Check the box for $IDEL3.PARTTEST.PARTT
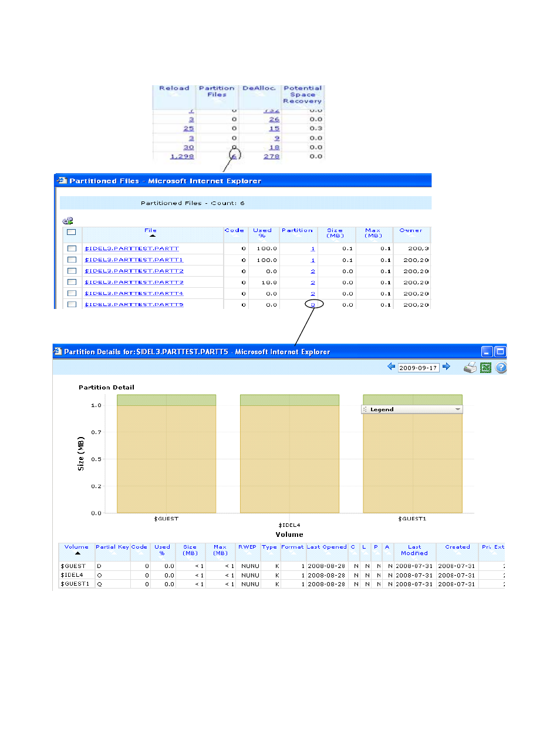The height and width of the screenshot is (746, 560). tap(72, 248)
